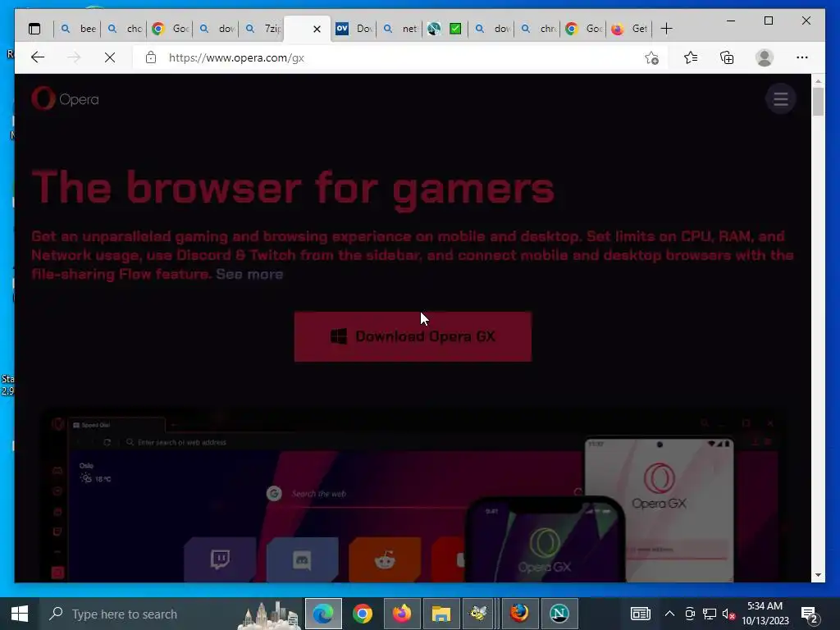The height and width of the screenshot is (630, 840).
Task: Open Firefox from the taskbar
Action: [402, 614]
